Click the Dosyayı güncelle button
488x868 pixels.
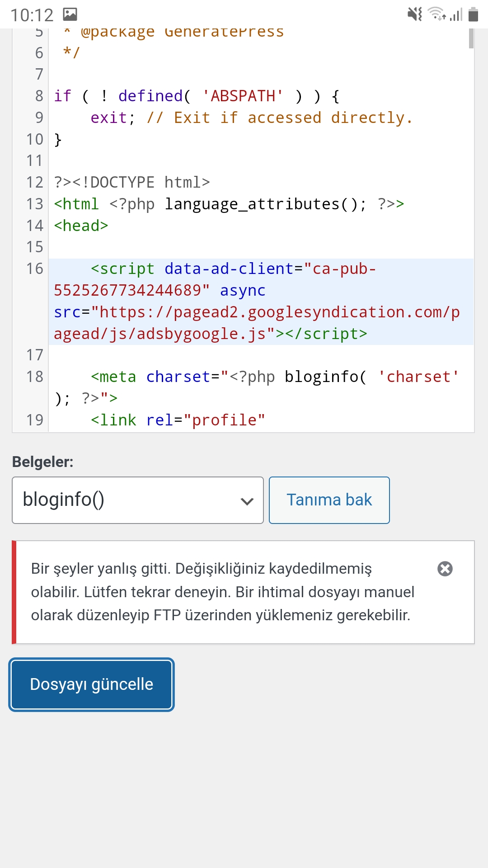pyautogui.click(x=92, y=684)
